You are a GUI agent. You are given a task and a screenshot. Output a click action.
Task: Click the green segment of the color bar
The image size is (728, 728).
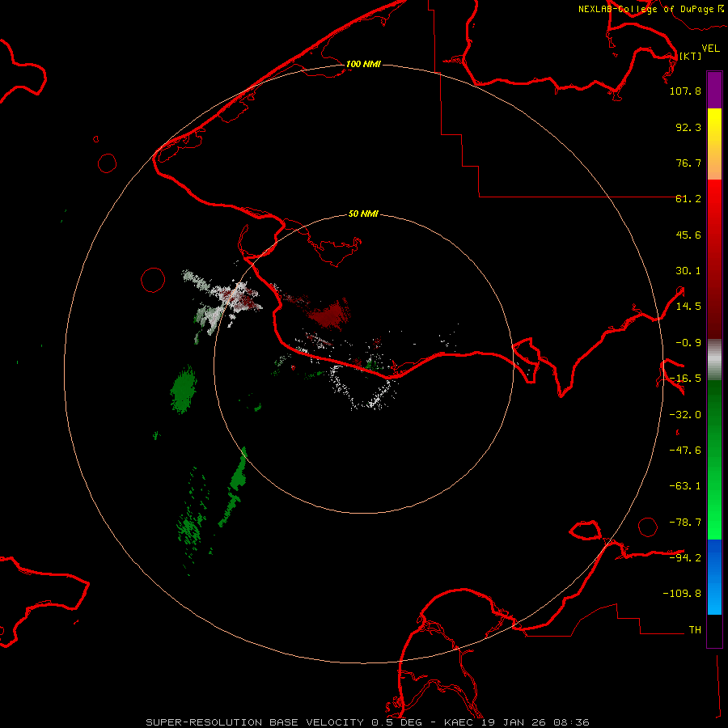pos(714,459)
